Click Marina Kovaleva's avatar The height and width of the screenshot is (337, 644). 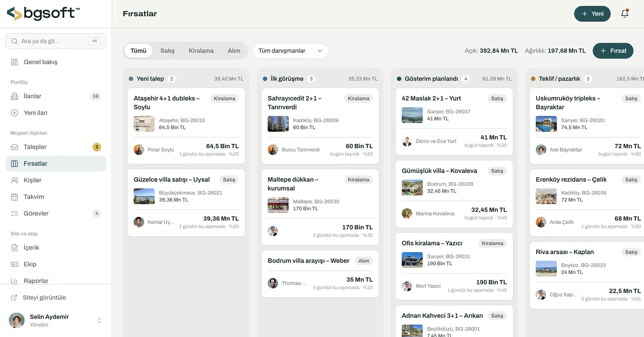click(x=407, y=214)
